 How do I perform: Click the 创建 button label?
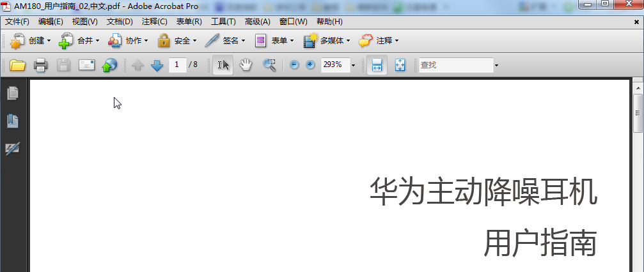pyautogui.click(x=36, y=41)
